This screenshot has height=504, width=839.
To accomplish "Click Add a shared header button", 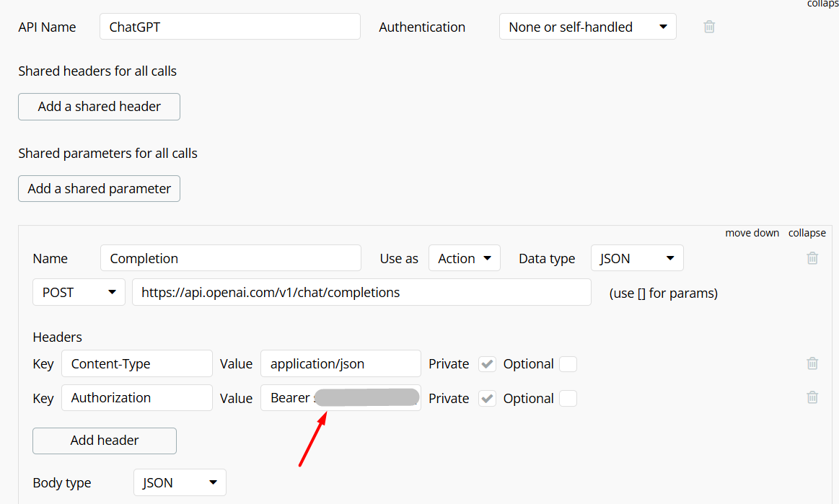I will point(99,106).
